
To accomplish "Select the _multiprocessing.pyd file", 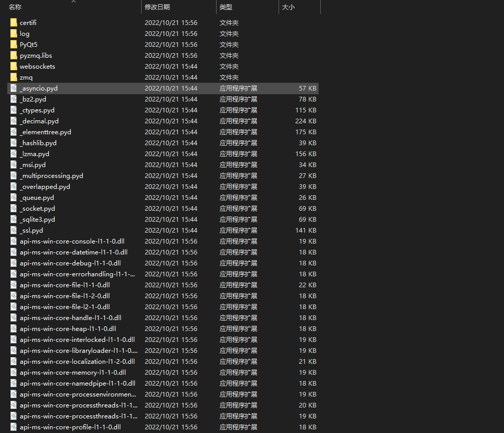I will pyautogui.click(x=52, y=175).
